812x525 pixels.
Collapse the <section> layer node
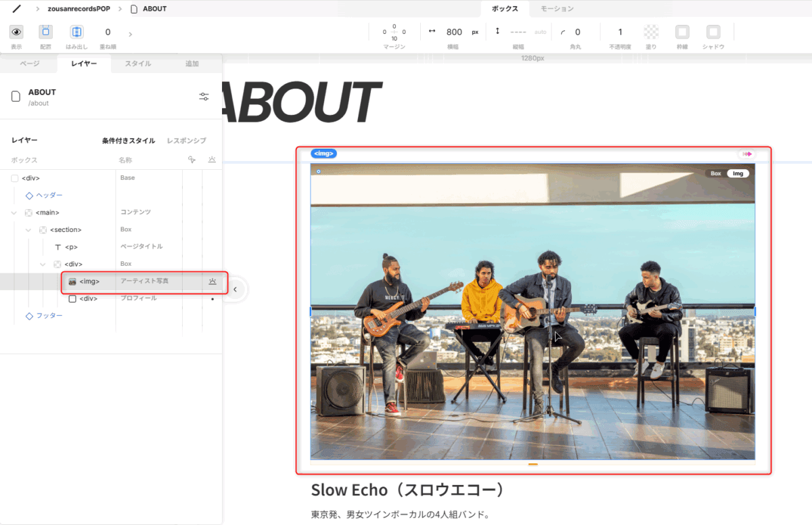pyautogui.click(x=28, y=230)
